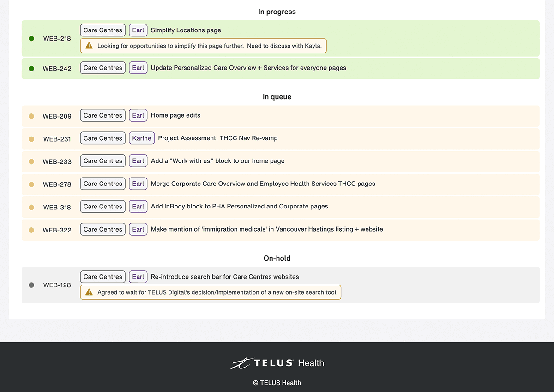Image resolution: width=554 pixels, height=392 pixels.
Task: Click the 'Re-introduce search bar' title
Action: pyautogui.click(x=225, y=277)
